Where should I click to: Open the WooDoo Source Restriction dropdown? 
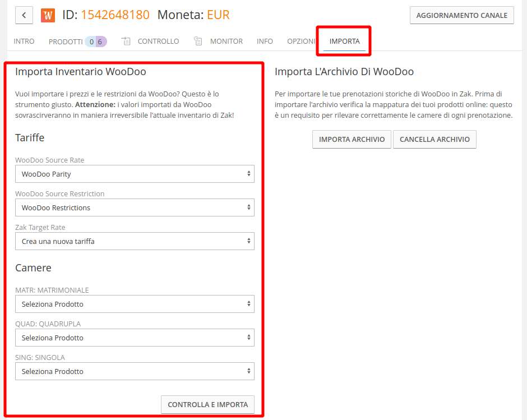coord(135,207)
